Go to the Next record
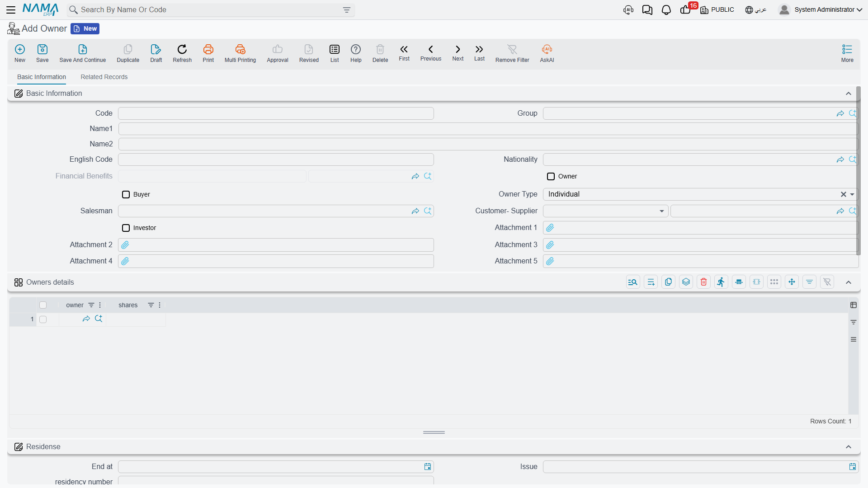The image size is (868, 488). (458, 53)
